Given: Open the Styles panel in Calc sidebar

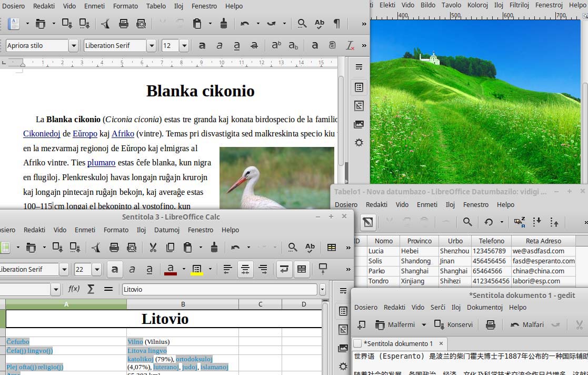Looking at the screenshot, I should (x=343, y=330).
